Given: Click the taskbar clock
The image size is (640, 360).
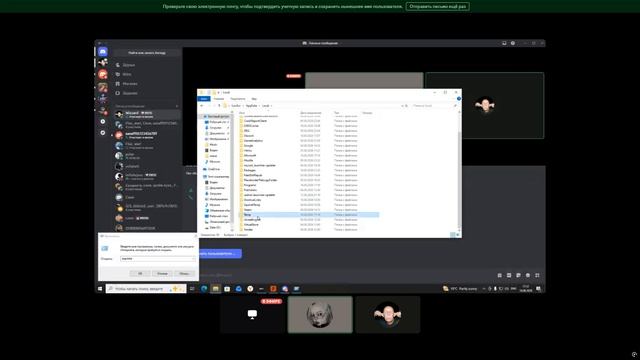Looking at the screenshot, I should click(x=526, y=289).
